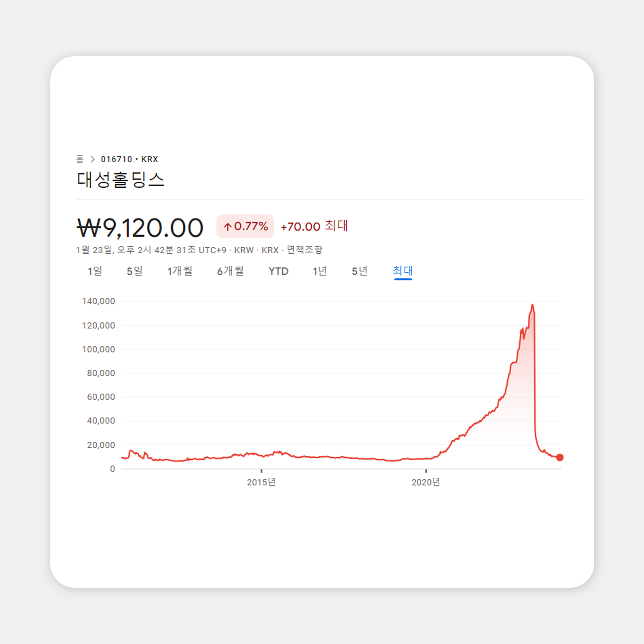Viewport: 644px width, 644px height.
Task: Click the 0.77% change badge
Action: [245, 226]
